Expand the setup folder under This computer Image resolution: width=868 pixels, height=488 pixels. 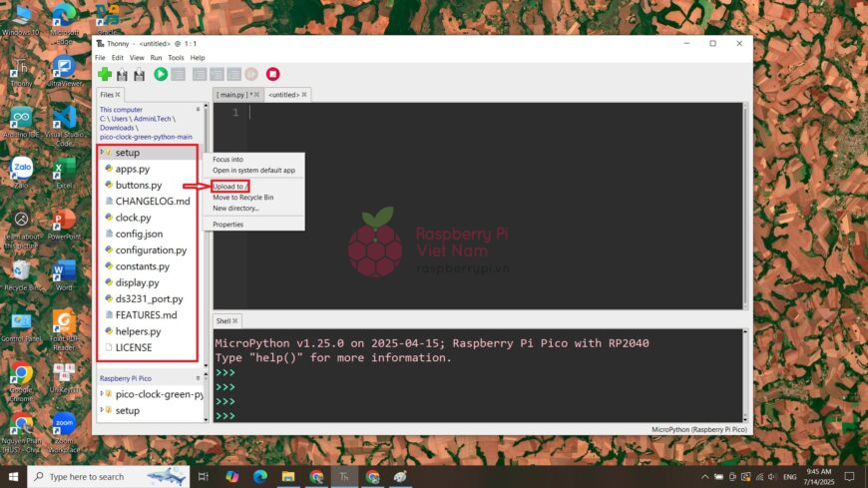click(102, 153)
